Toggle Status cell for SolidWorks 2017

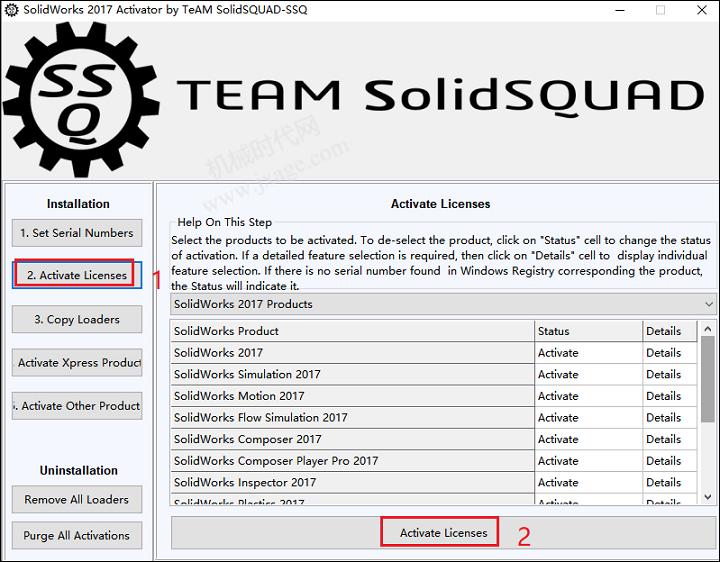click(x=589, y=353)
